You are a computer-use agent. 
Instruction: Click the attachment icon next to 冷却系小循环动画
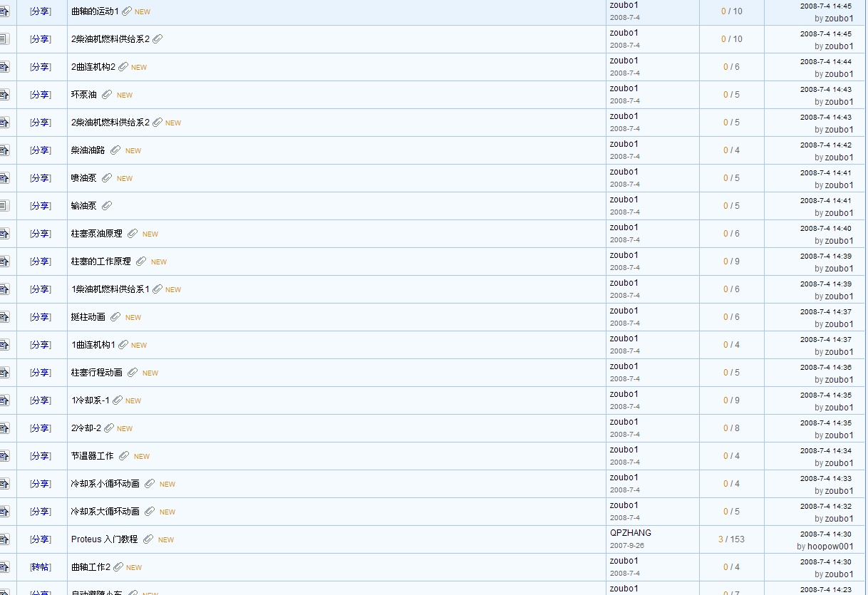coord(150,484)
